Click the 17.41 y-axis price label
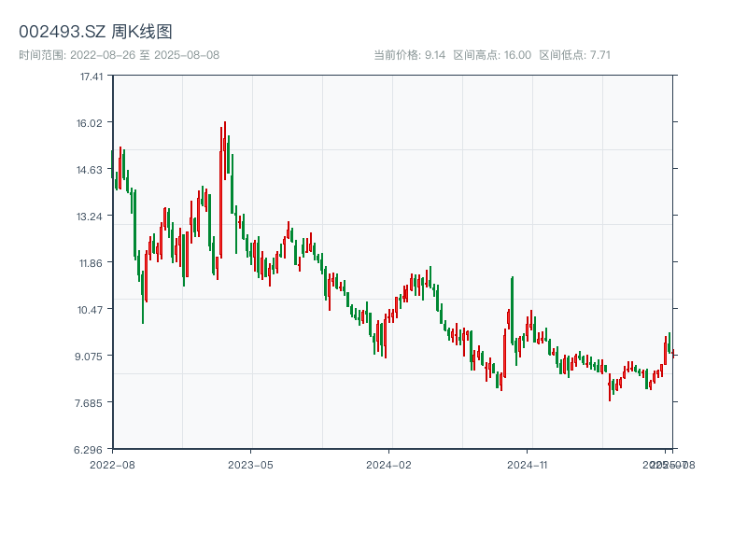 click(x=92, y=77)
